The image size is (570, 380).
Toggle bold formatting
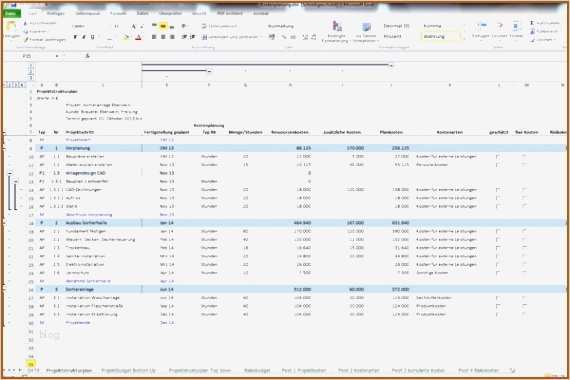[x=75, y=37]
